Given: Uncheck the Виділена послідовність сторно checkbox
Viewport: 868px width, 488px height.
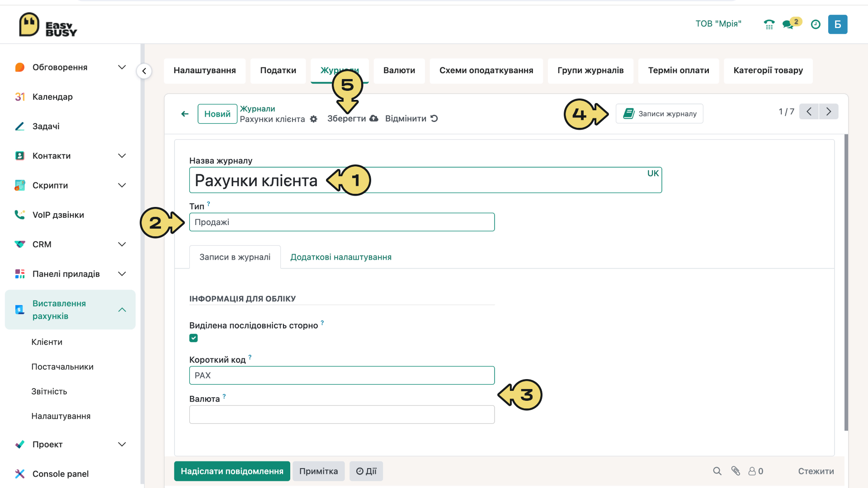Looking at the screenshot, I should 193,338.
